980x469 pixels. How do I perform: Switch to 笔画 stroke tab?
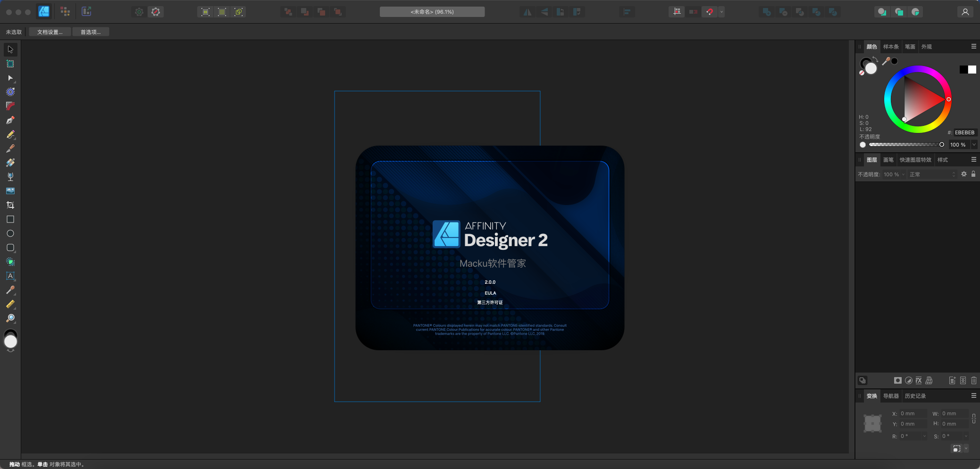coord(910,47)
